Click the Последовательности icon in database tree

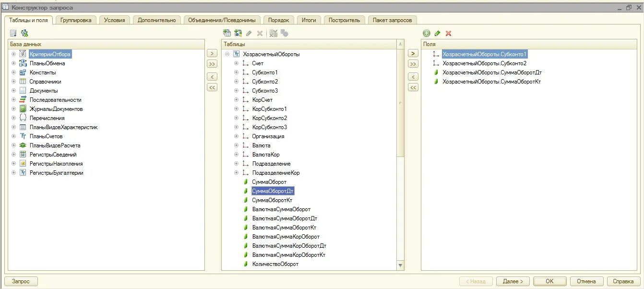tap(23, 99)
